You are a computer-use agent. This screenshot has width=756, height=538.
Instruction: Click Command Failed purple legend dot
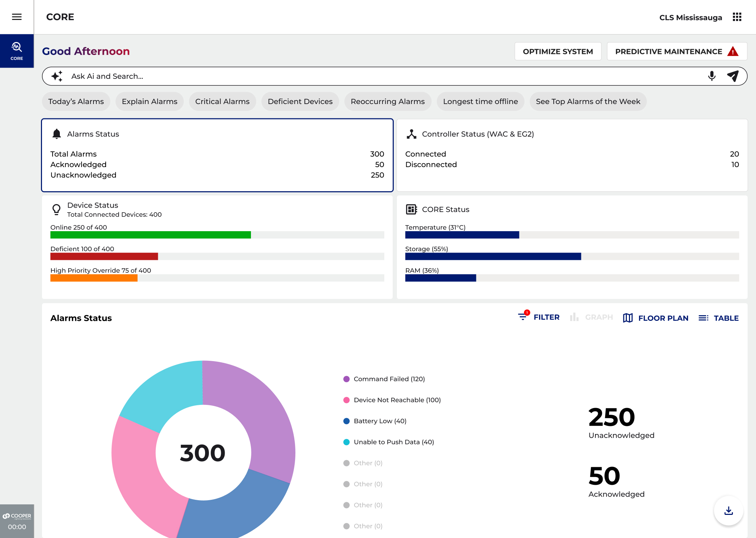tap(346, 379)
